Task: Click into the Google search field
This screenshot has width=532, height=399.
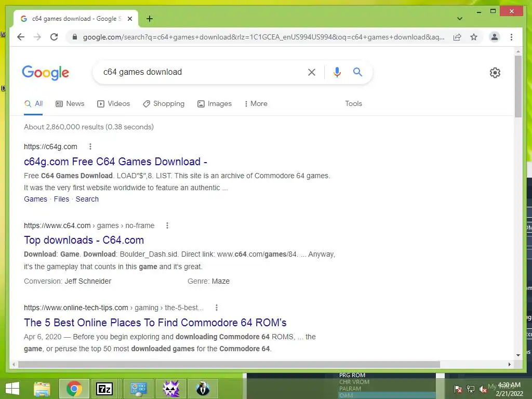Action: pos(204,72)
